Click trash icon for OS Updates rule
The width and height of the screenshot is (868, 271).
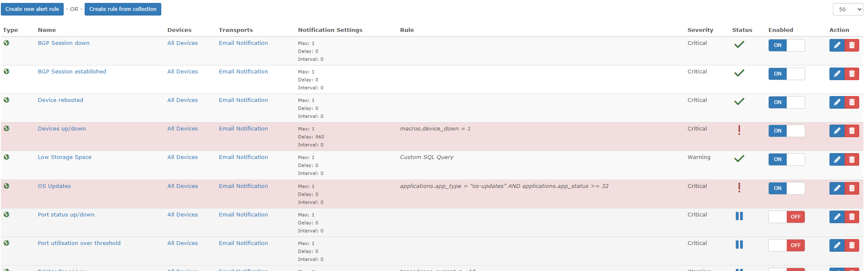pyautogui.click(x=852, y=188)
